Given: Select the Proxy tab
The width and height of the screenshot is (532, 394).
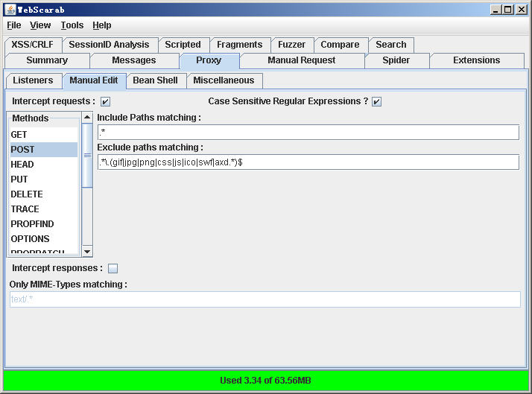Looking at the screenshot, I should [209, 60].
